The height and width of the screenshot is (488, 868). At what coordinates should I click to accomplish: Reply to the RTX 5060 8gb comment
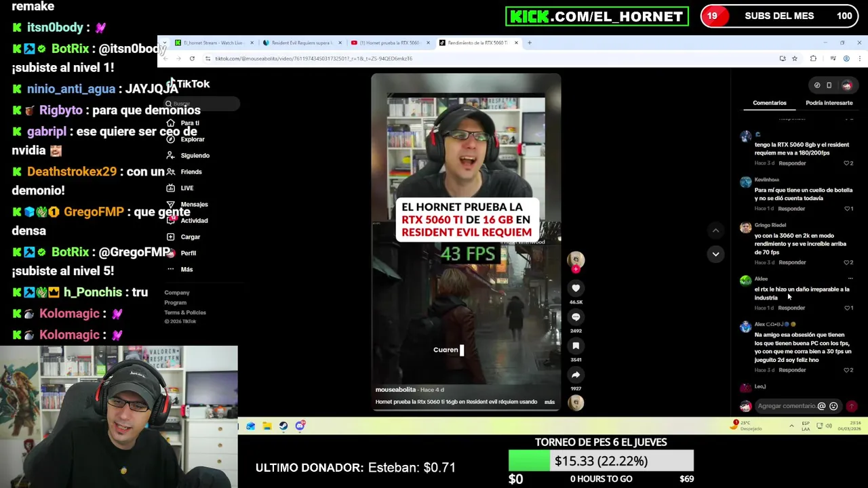click(792, 163)
